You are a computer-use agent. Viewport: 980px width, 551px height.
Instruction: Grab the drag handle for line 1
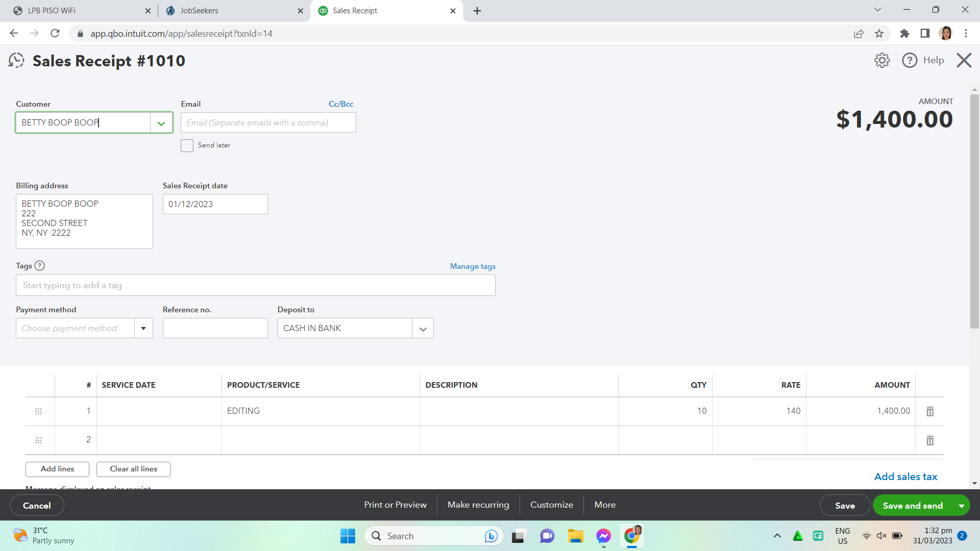pos(38,411)
